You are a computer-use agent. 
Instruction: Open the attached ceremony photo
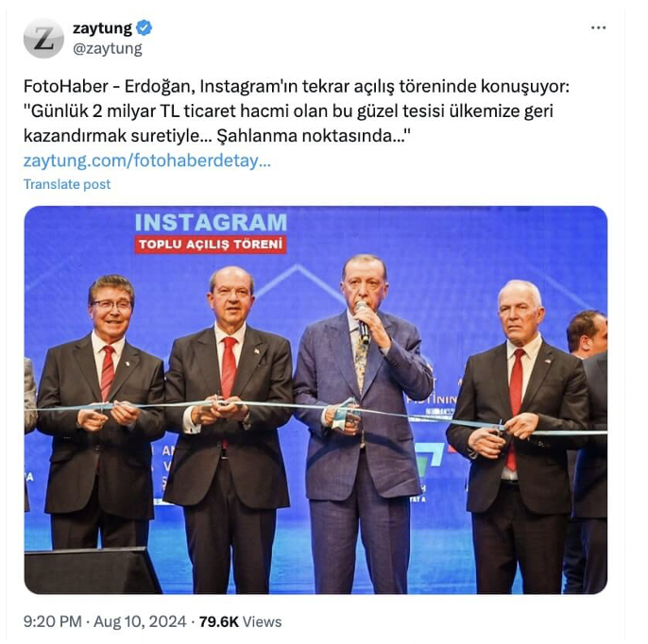(315, 399)
